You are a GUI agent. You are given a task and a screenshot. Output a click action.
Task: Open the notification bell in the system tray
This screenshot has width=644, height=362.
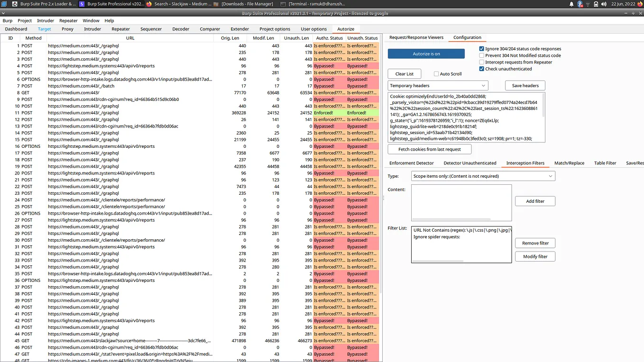point(571,4)
